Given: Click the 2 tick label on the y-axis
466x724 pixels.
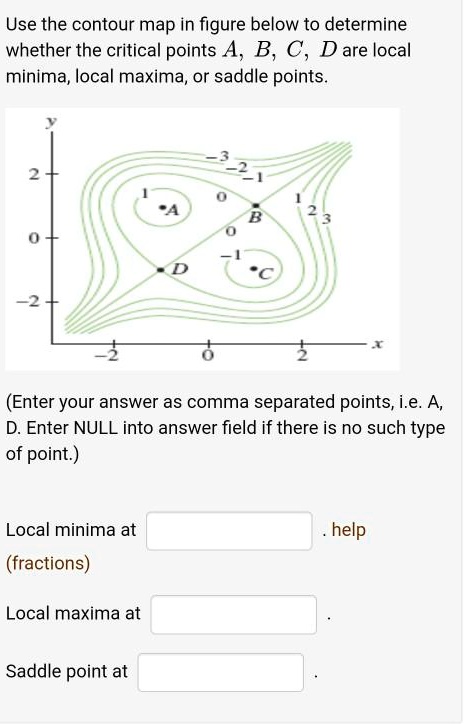Looking at the screenshot, I should click(x=33, y=175).
